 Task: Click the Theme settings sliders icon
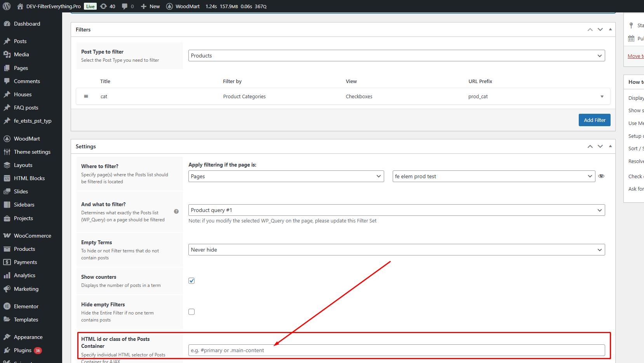(7, 152)
